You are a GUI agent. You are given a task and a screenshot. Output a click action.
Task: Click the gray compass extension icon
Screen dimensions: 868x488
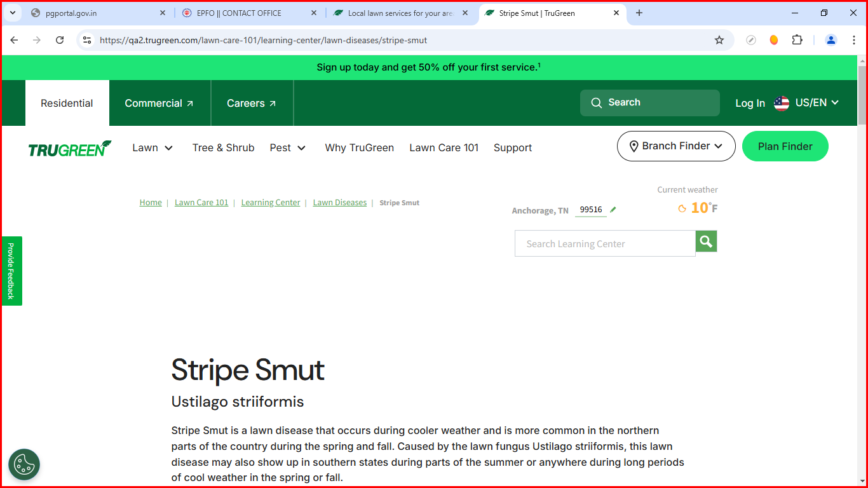click(x=751, y=40)
